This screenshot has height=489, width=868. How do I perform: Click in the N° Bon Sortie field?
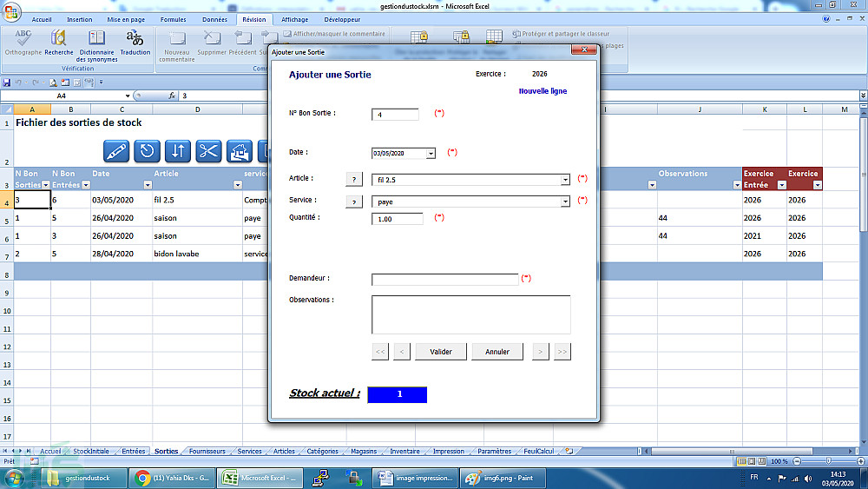[395, 115]
